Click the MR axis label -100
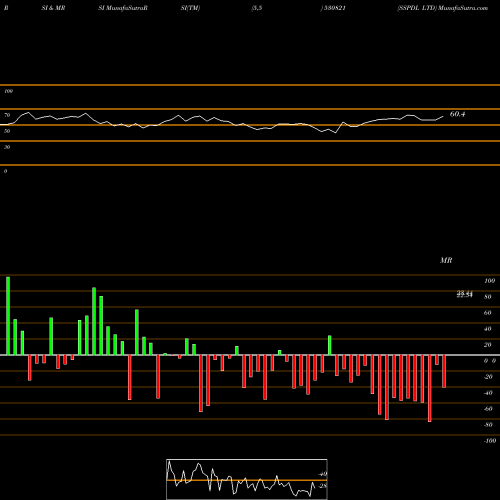Image resolution: width=500 pixels, height=500 pixels. click(x=490, y=441)
